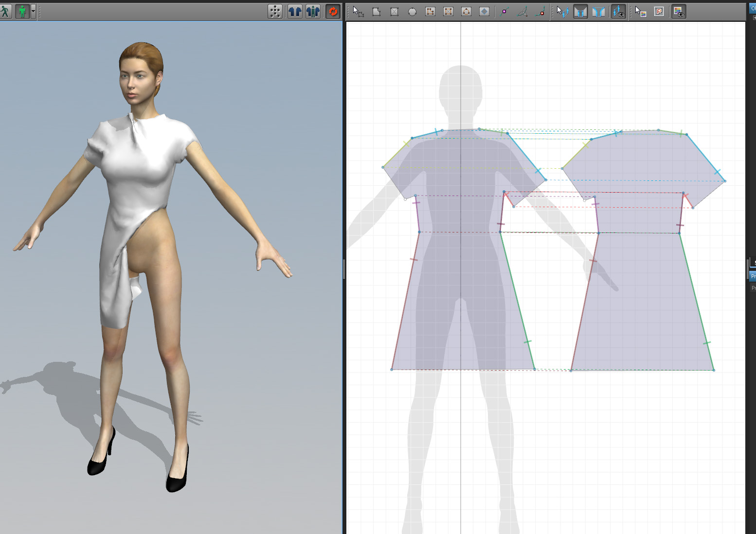Image resolution: width=756 pixels, height=534 pixels.
Task: Click the Add Point on line tool
Action: [504, 12]
